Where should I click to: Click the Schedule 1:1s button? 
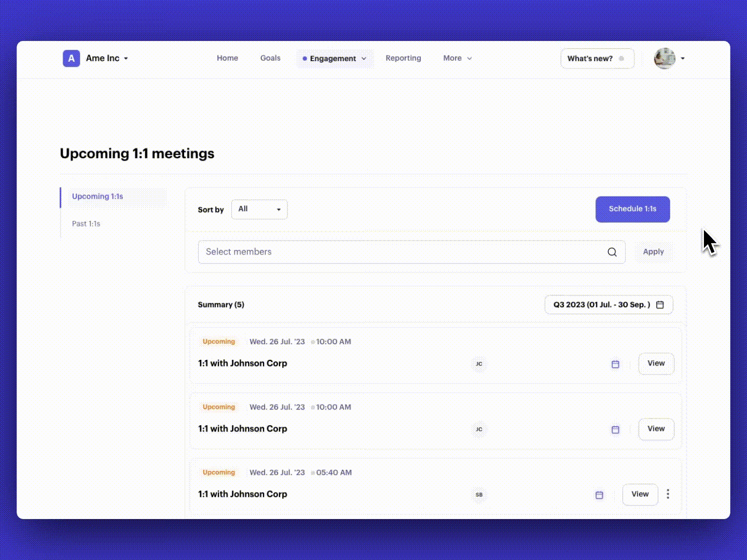pyautogui.click(x=632, y=209)
